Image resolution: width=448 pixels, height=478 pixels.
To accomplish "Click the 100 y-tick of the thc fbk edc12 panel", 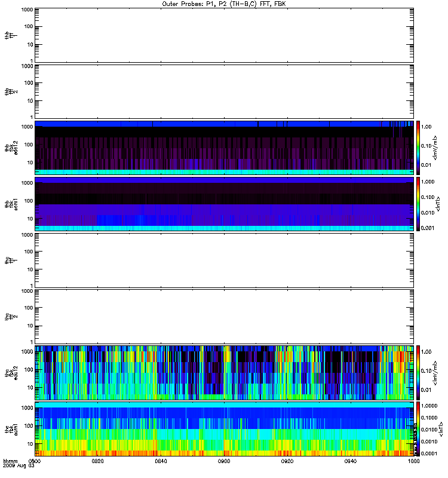I will coord(28,369).
